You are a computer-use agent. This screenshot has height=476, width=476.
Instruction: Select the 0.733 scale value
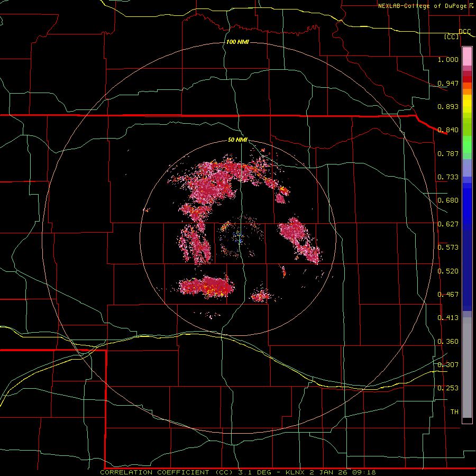pyautogui.click(x=448, y=177)
